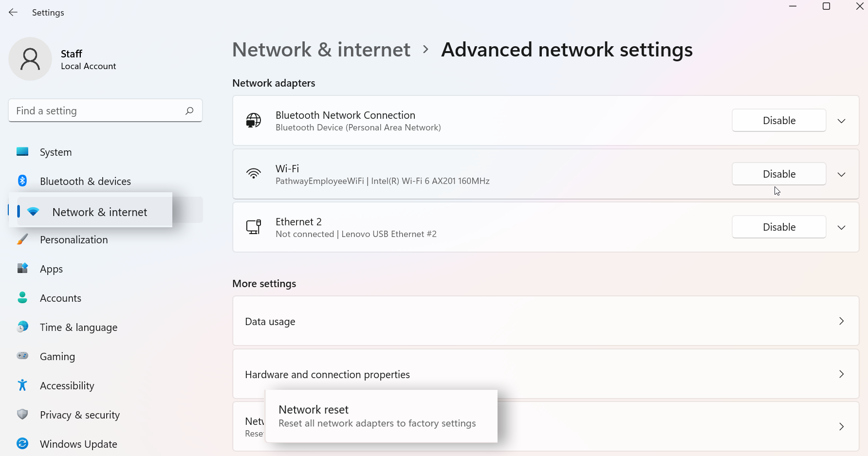Expand the Bluetooth Network Connection details
Image resolution: width=868 pixels, height=456 pixels.
click(x=841, y=121)
